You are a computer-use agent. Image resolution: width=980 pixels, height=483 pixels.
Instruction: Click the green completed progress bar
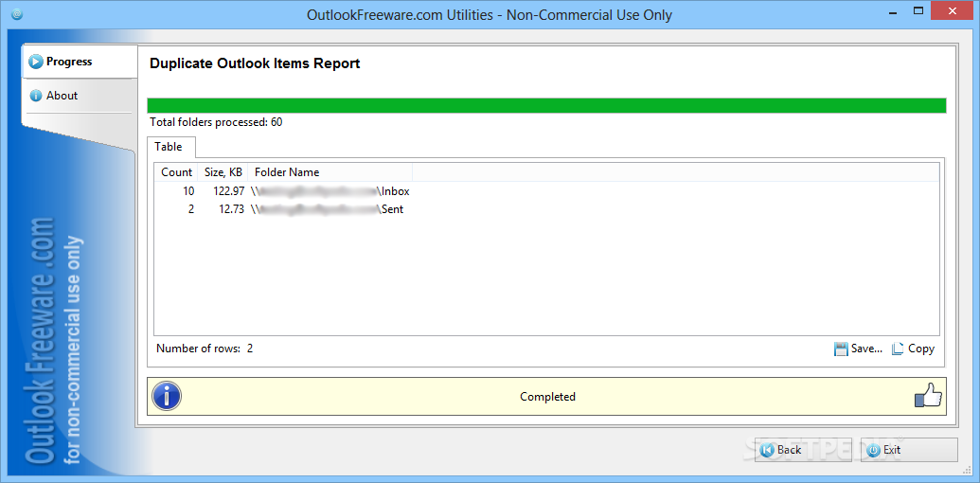(546, 106)
